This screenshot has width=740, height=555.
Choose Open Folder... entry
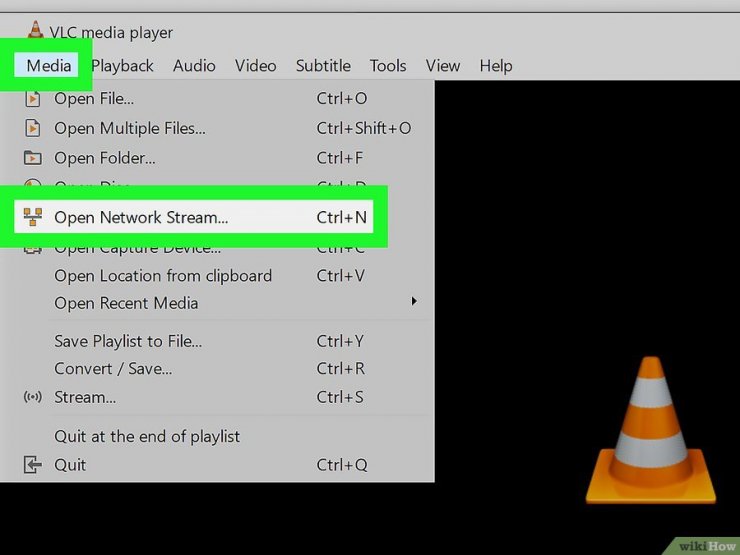click(x=217, y=158)
